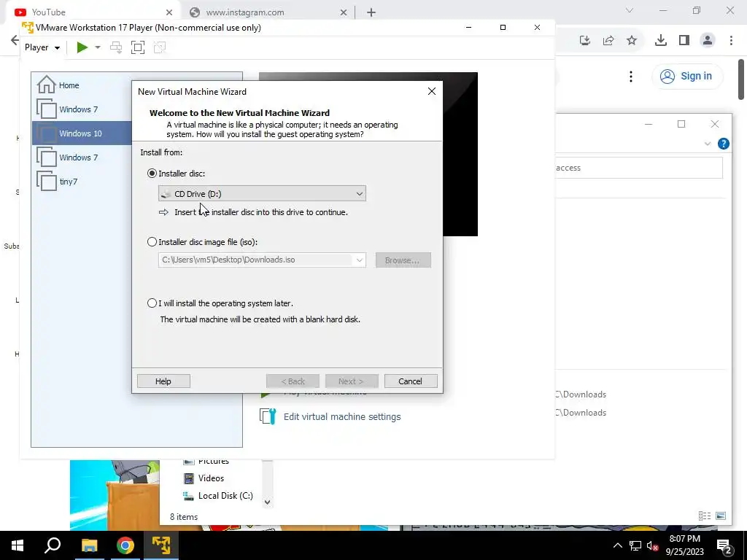747x560 pixels.
Task: Open Windows taskbar search
Action: [53, 545]
